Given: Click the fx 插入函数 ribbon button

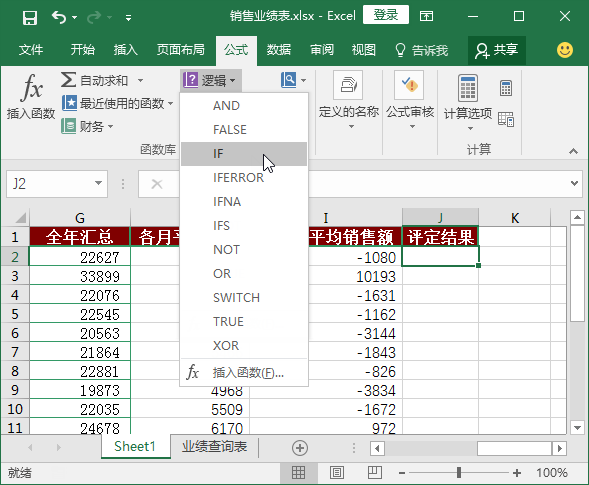Looking at the screenshot, I should pos(31,97).
